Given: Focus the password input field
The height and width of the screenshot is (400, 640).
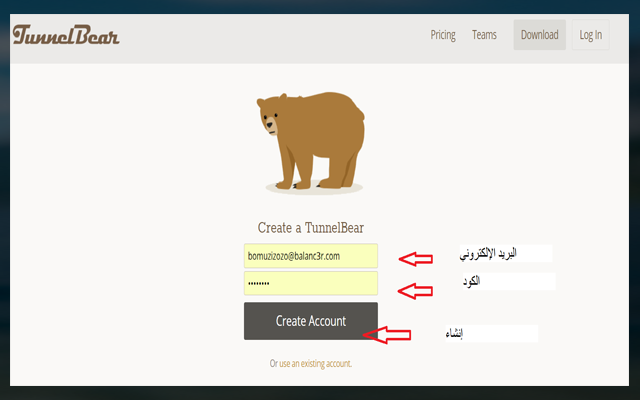Looking at the screenshot, I should tap(310, 283).
